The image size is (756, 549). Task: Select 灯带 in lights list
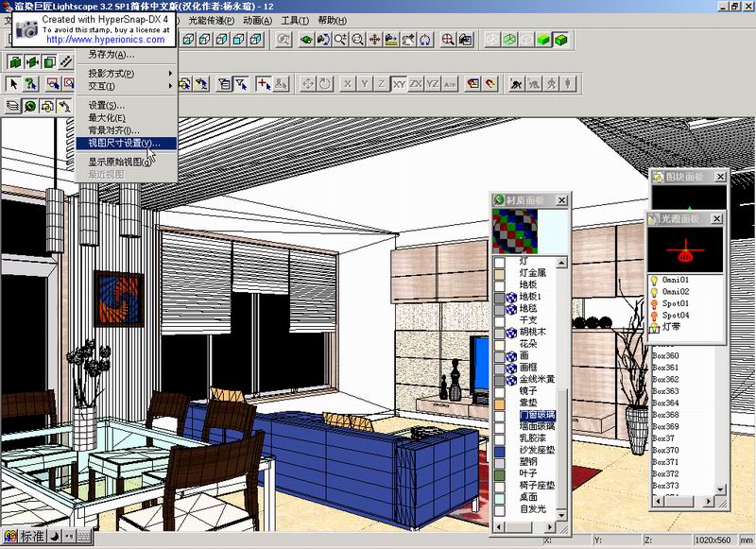tap(671, 327)
